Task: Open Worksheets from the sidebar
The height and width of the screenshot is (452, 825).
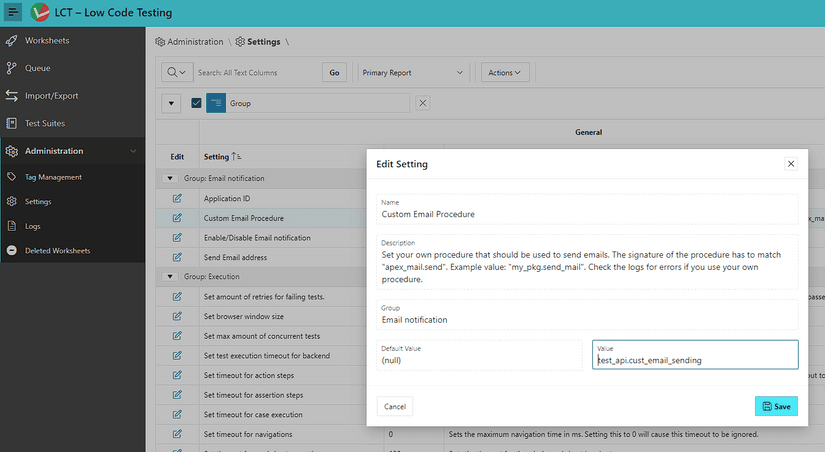Action: point(73,41)
